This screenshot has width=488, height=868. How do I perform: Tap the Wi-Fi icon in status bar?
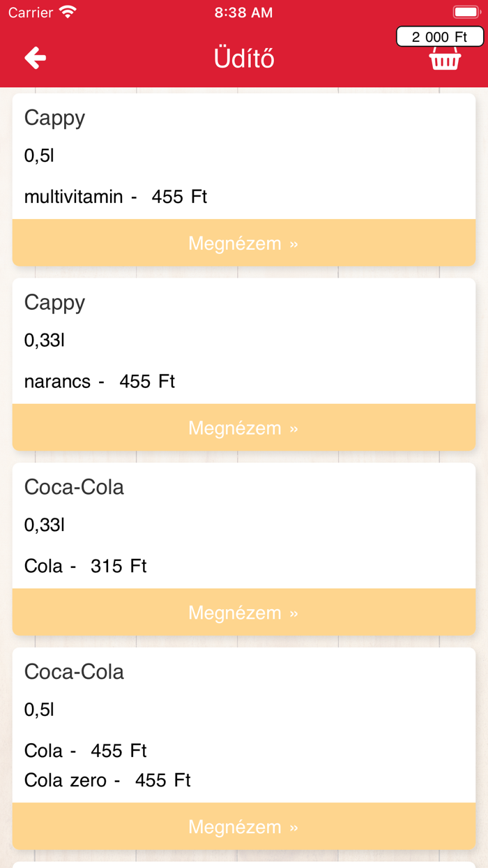66,11
